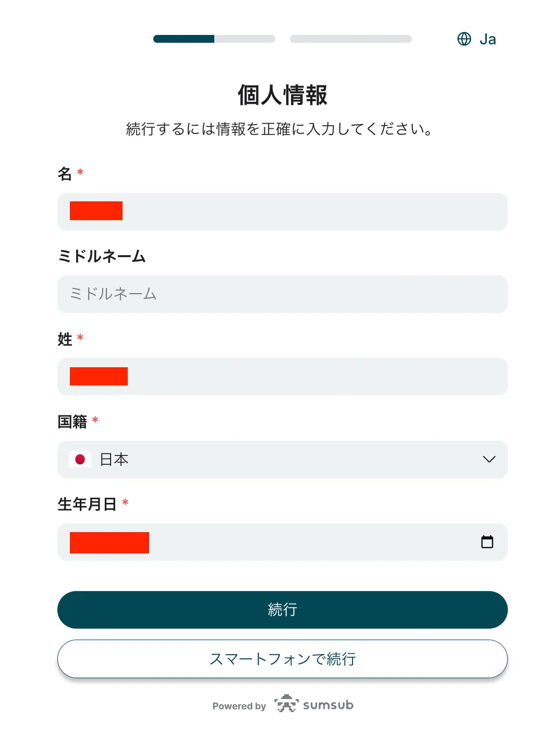Click the chevron on the nationality selector
560x746 pixels.
pos(489,460)
